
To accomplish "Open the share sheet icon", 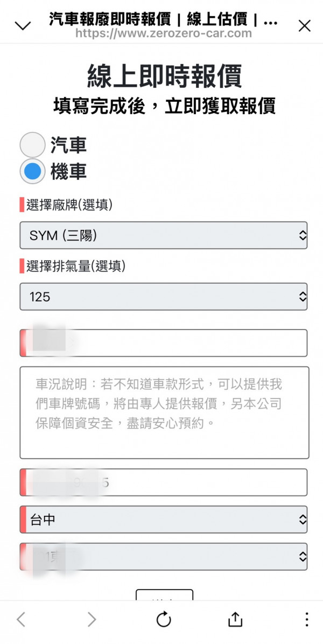I will pyautogui.click(x=235, y=619).
